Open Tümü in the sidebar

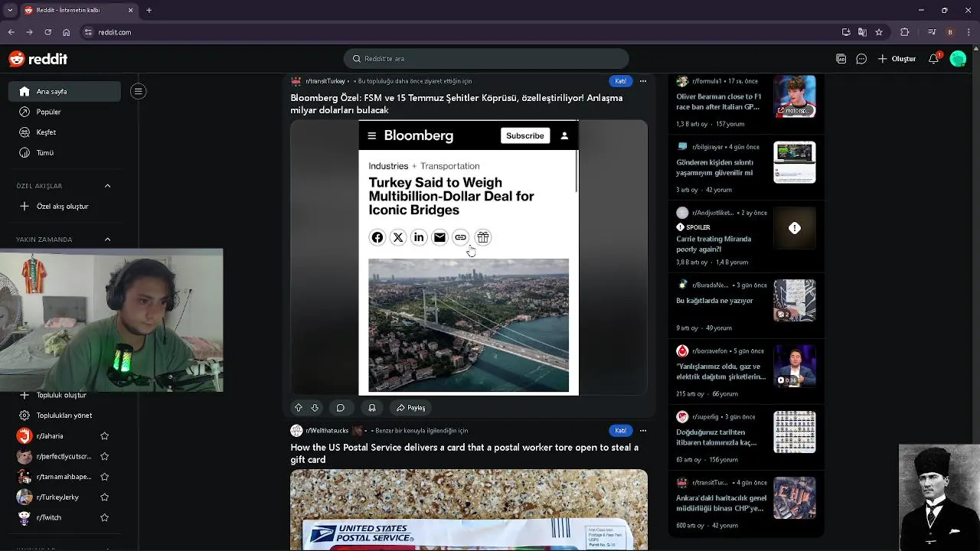64,152
